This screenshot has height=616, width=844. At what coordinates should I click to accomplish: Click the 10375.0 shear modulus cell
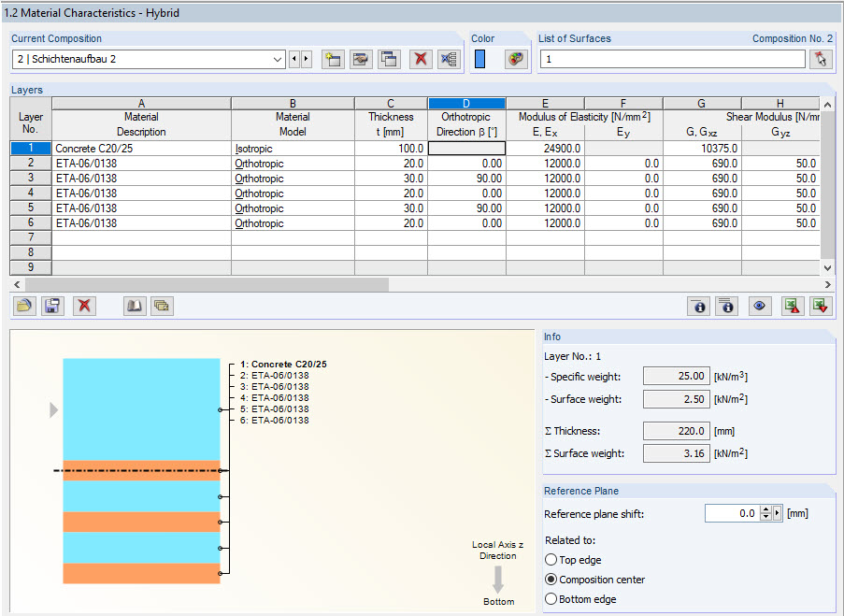tap(702, 148)
